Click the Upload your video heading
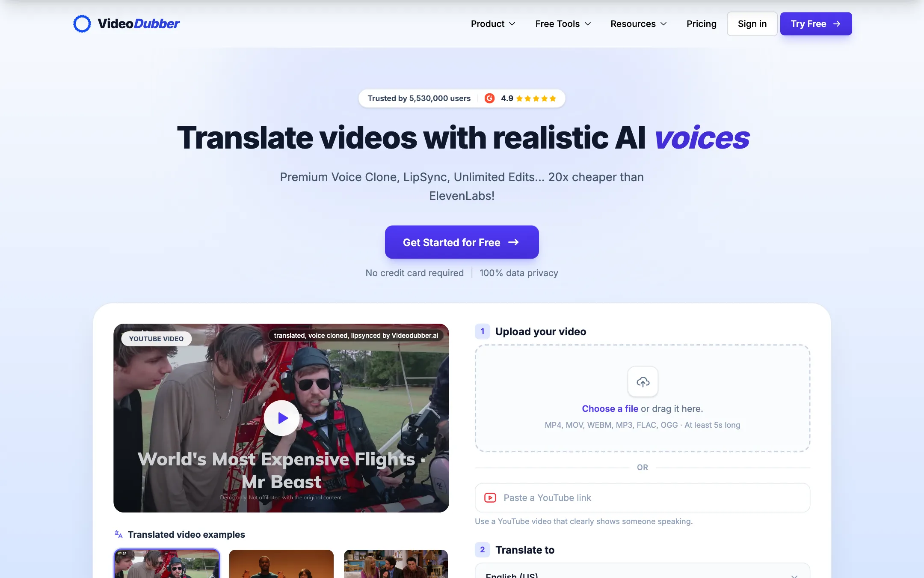This screenshot has width=924, height=578. coord(541,331)
